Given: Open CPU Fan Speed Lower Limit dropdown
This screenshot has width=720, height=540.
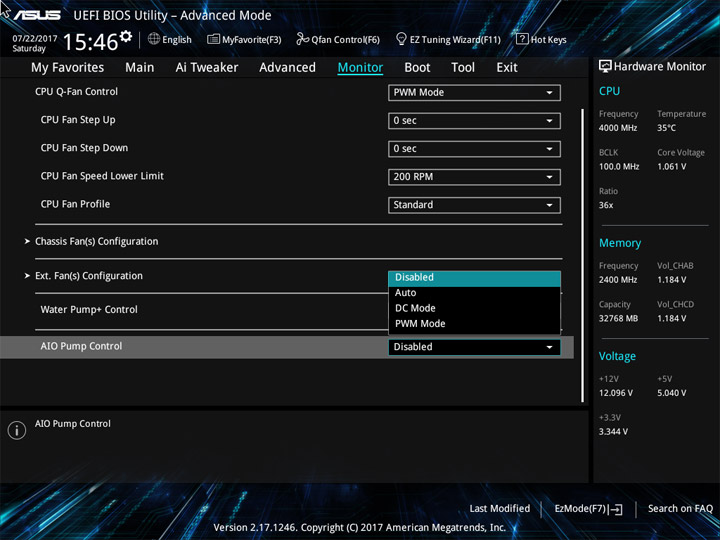Looking at the screenshot, I should pyautogui.click(x=474, y=177).
